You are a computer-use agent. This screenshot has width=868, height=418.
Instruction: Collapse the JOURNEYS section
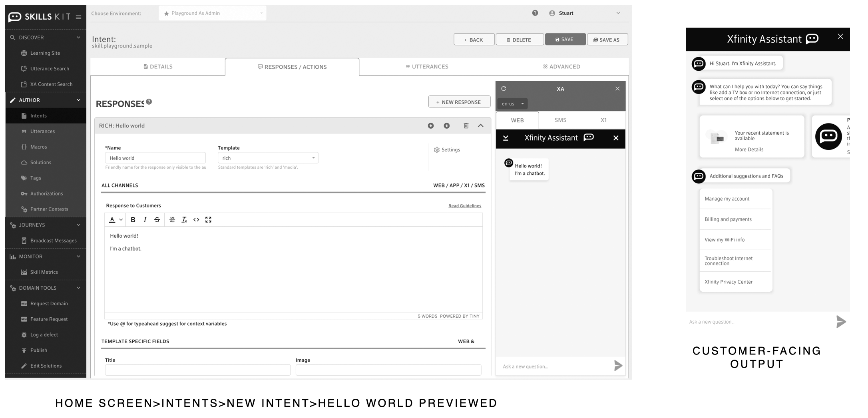click(78, 225)
